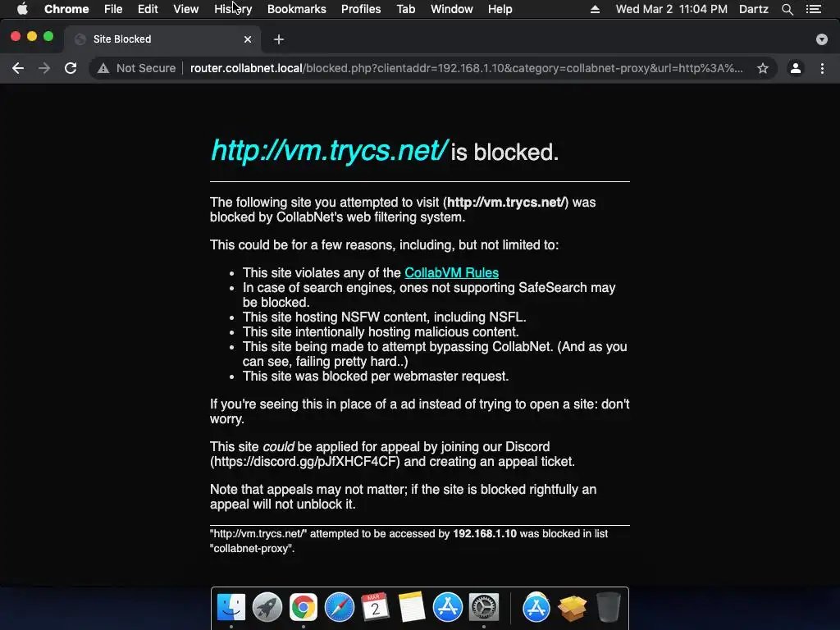The height and width of the screenshot is (630, 840).
Task: Click the date and time in menu bar
Action: click(671, 9)
